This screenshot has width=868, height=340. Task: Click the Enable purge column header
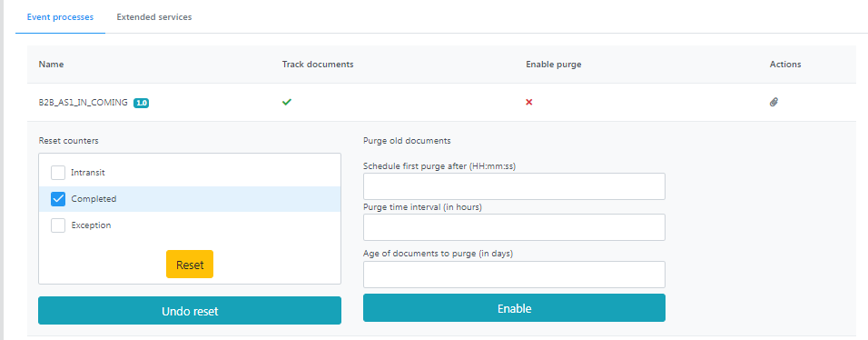554,65
